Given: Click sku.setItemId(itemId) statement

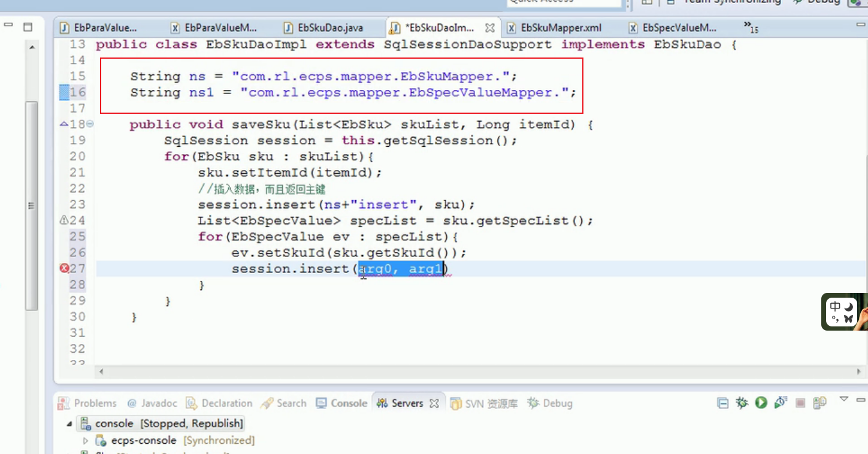Looking at the screenshot, I should [290, 172].
